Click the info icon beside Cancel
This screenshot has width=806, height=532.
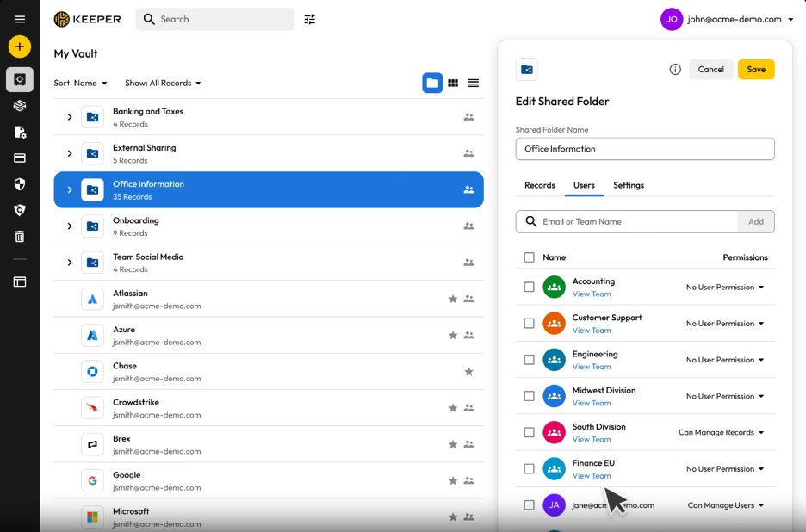[x=675, y=69]
